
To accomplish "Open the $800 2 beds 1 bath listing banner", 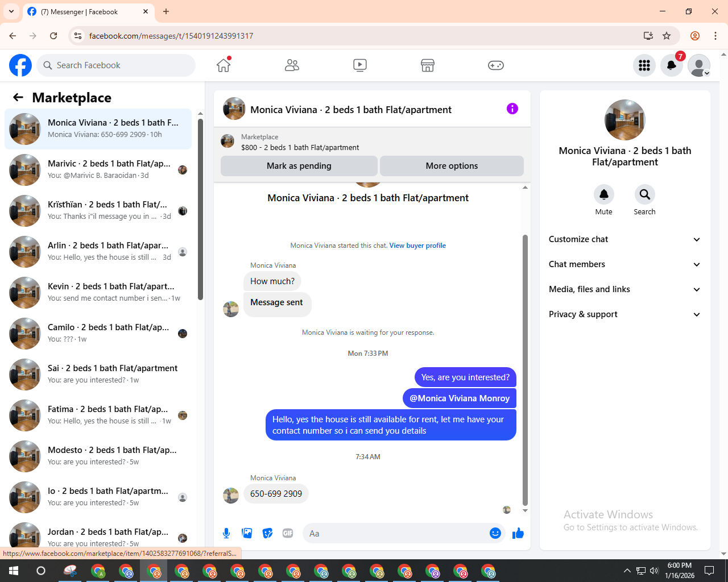I will click(x=372, y=142).
